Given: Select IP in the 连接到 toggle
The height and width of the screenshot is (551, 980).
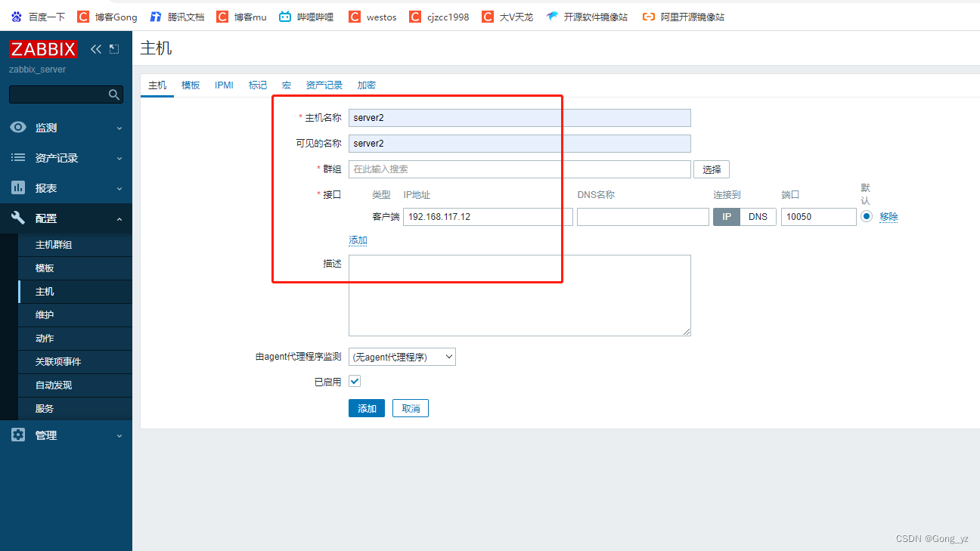Looking at the screenshot, I should pyautogui.click(x=727, y=217).
